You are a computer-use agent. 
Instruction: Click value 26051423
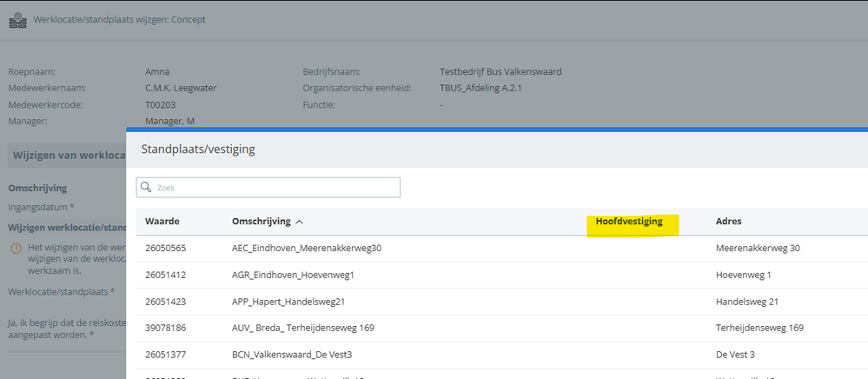[165, 302]
